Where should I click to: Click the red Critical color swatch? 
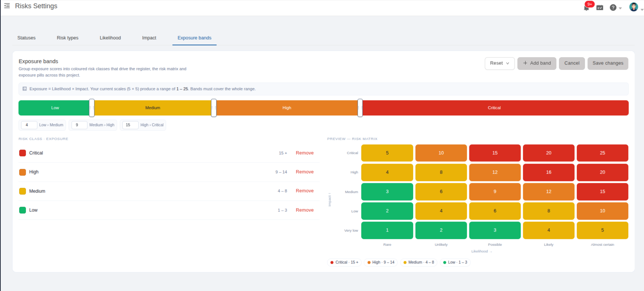23,153
